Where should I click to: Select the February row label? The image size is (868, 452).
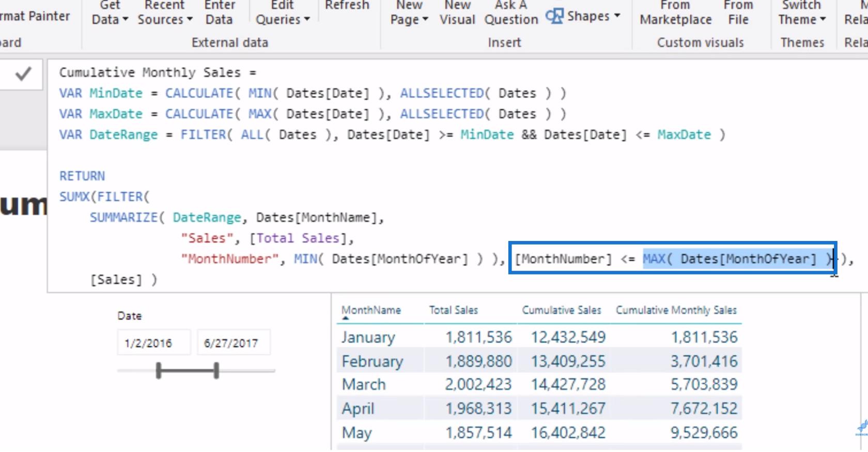pos(372,361)
